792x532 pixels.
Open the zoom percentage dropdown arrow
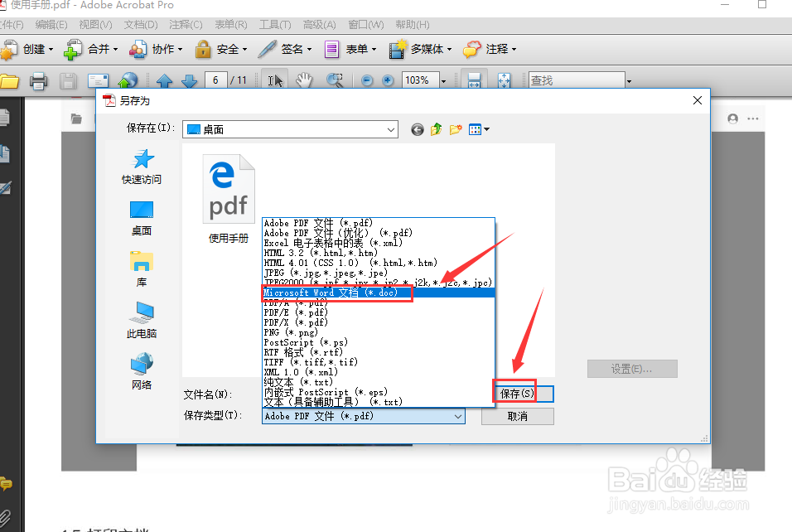443,81
